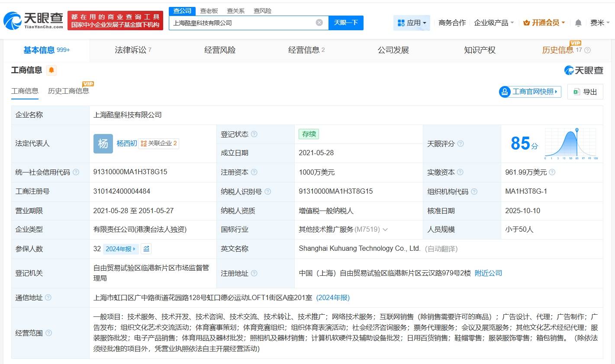Click the 天眼评分 score distribution chart
Screen dimensions: 615x364
[x=571, y=144]
